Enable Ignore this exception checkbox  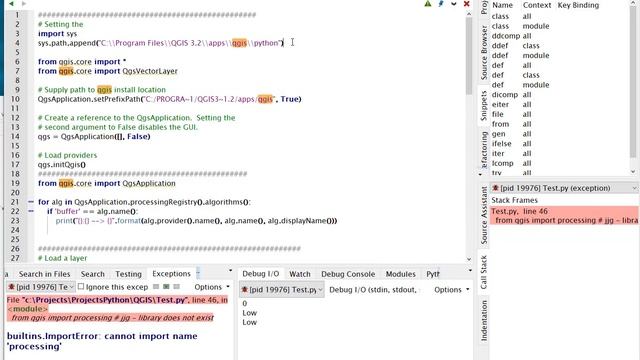click(x=81, y=287)
